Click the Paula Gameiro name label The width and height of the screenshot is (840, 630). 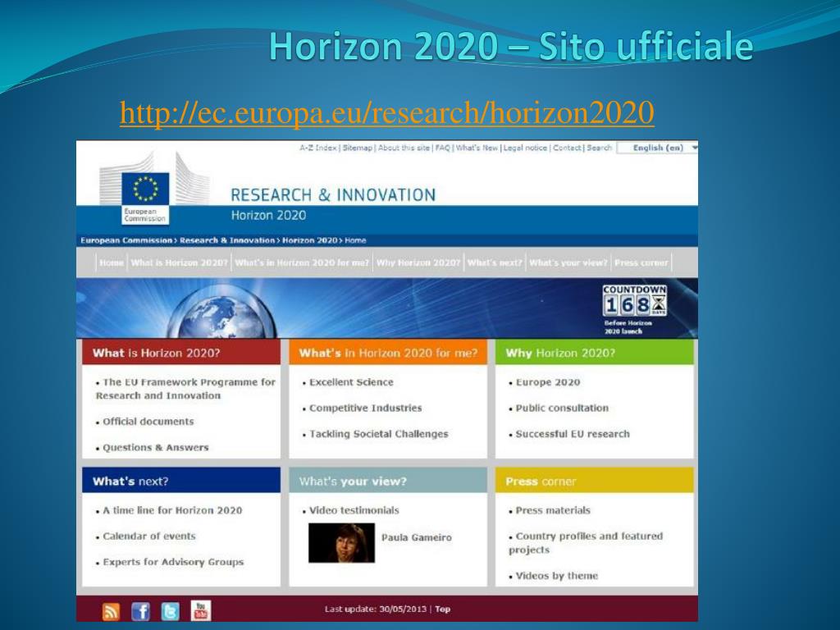coord(416,537)
